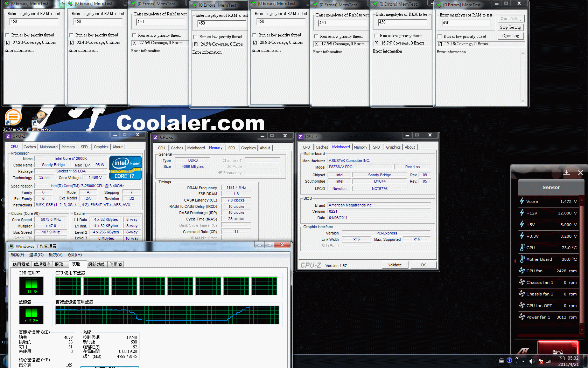Enable low priority thread in the 17.5% coverage MemTest
588x368 pixels.
click(x=316, y=36)
